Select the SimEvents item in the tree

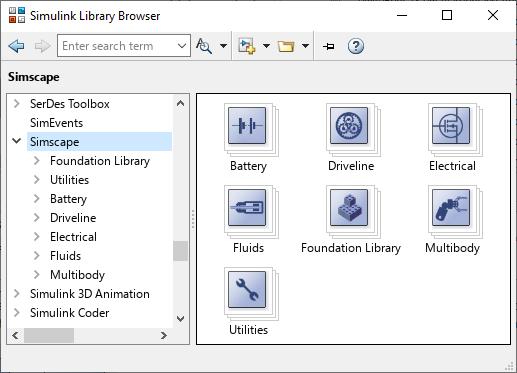tap(56, 123)
